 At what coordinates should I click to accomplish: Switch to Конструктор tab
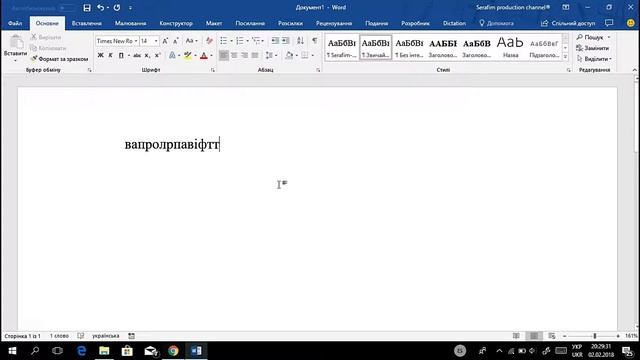[176, 23]
